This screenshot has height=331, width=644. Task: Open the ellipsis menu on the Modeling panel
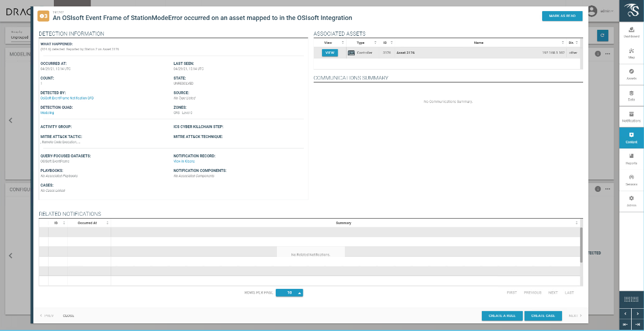(x=608, y=54)
